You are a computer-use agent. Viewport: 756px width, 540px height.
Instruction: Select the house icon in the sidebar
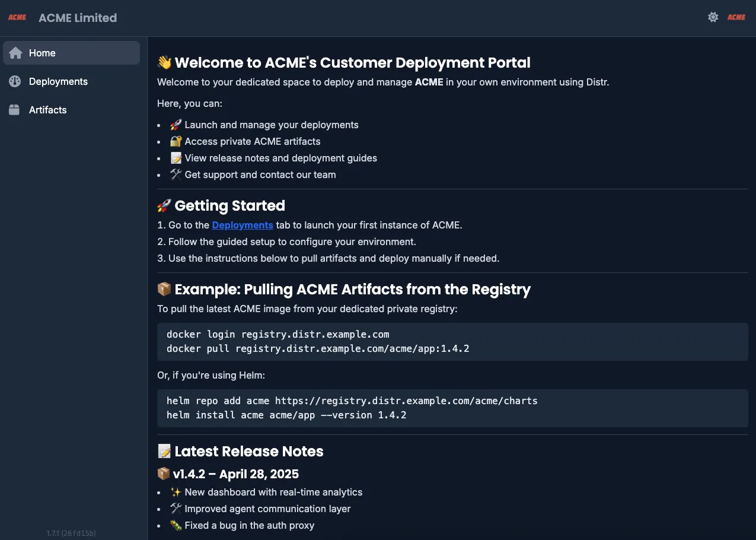coord(15,53)
